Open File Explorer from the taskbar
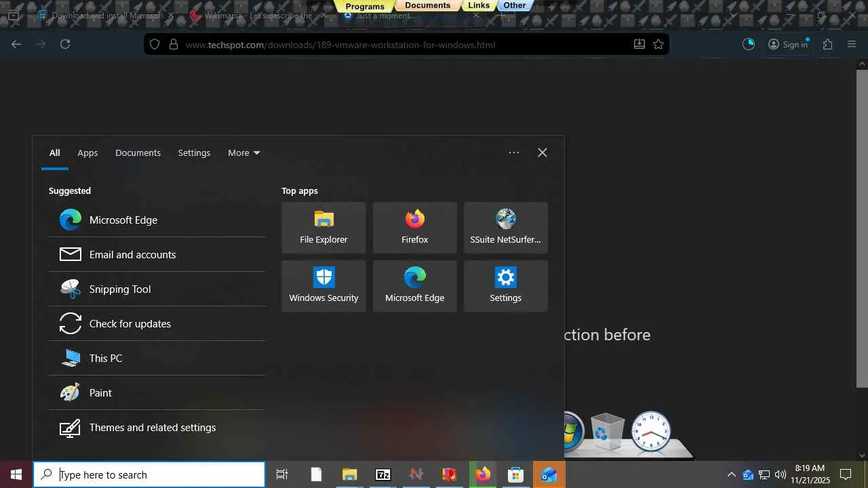 349,474
